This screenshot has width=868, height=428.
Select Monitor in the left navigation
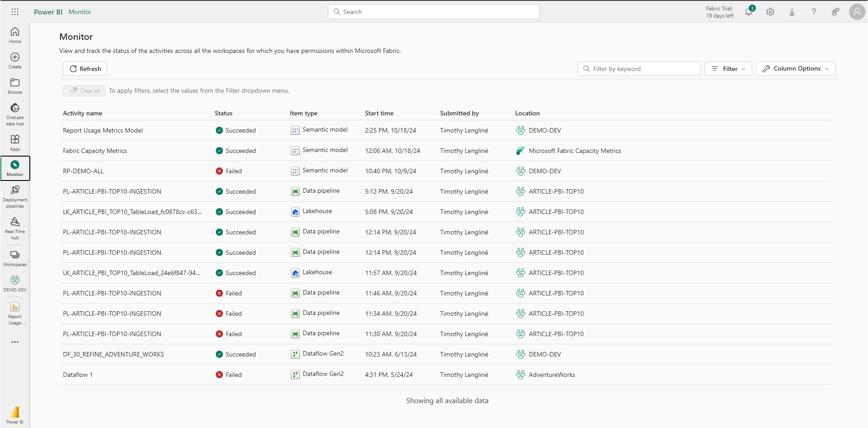pyautogui.click(x=15, y=168)
